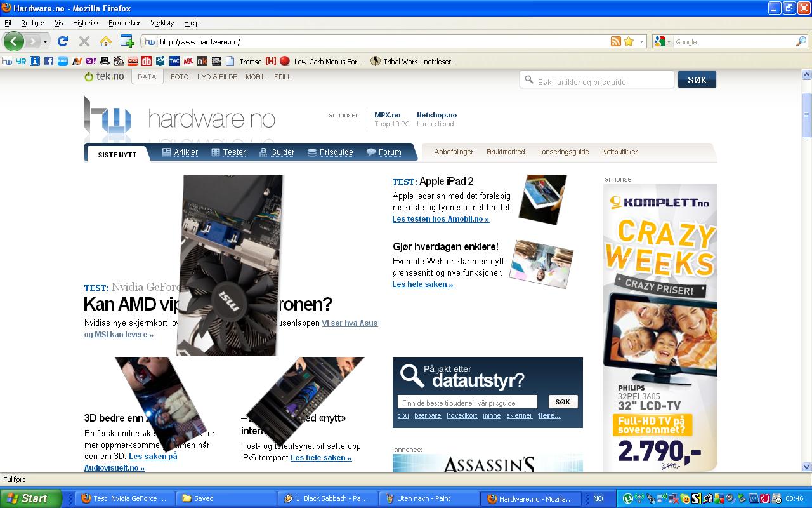The width and height of the screenshot is (812, 508).
Task: Open the Prisguide navigation tab
Action: tap(330, 152)
